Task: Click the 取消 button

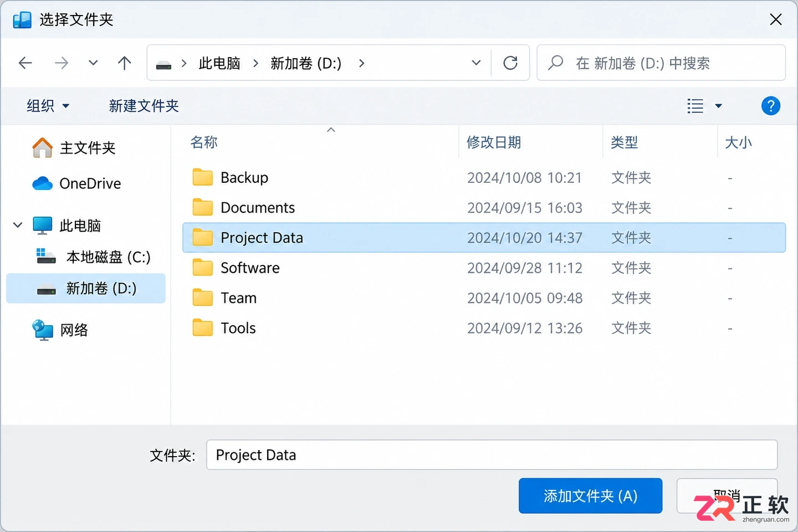Action: pyautogui.click(x=727, y=495)
